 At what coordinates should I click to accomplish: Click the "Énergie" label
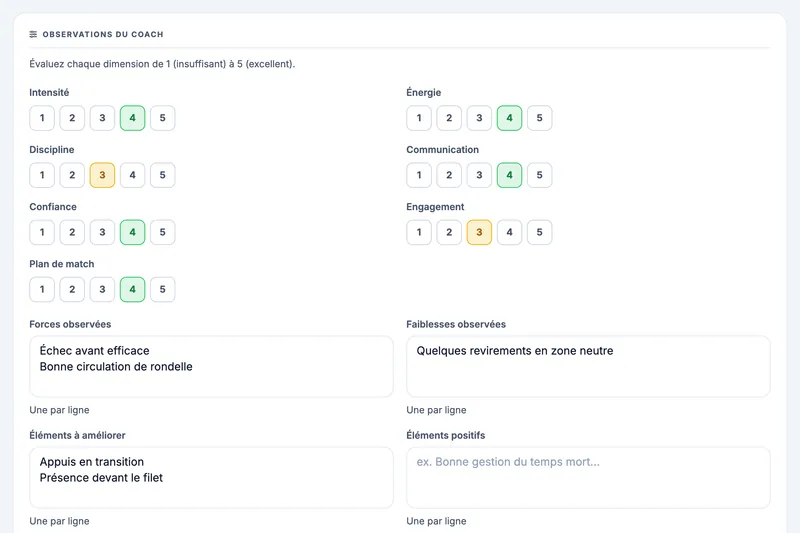click(x=423, y=92)
